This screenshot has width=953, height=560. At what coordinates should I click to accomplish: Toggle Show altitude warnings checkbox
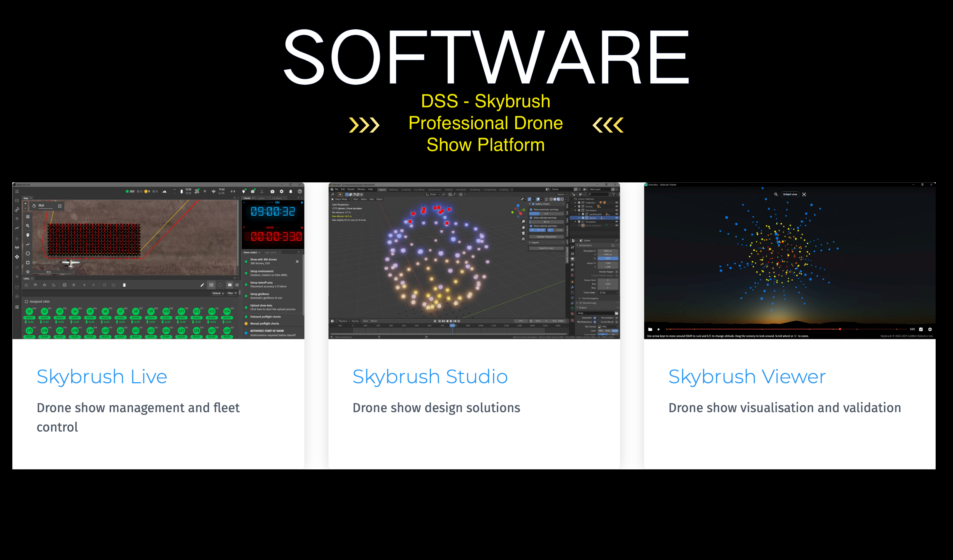[x=531, y=218]
